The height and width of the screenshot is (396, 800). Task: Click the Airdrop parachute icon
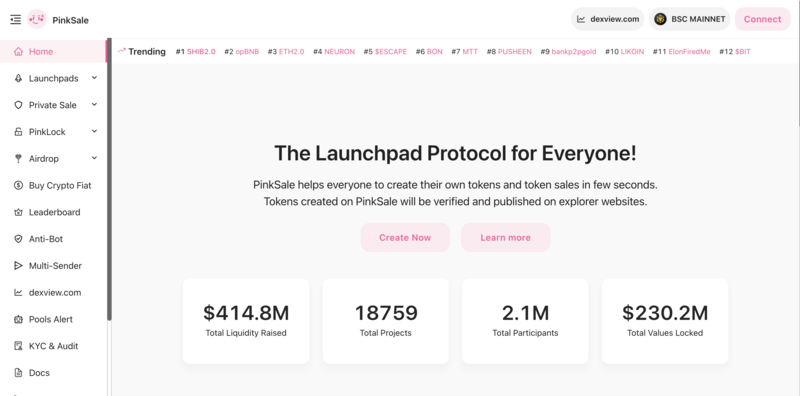pos(18,159)
